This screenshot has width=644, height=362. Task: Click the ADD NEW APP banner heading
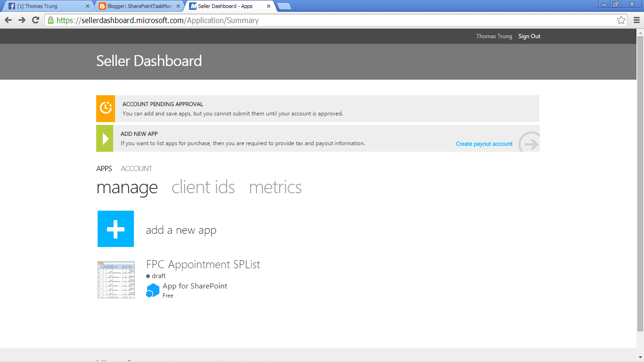[139, 134]
